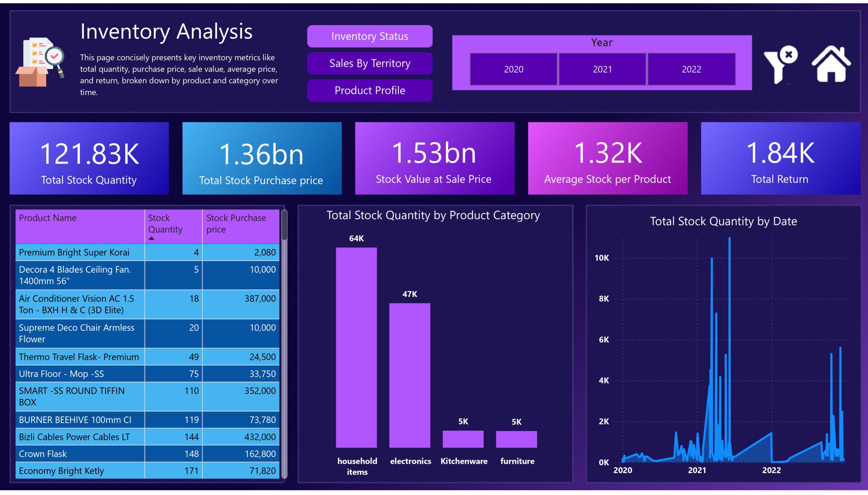Viewport: 868px width, 495px height.
Task: Select Supreme Deco Chair Armless Flower row
Action: (147, 333)
